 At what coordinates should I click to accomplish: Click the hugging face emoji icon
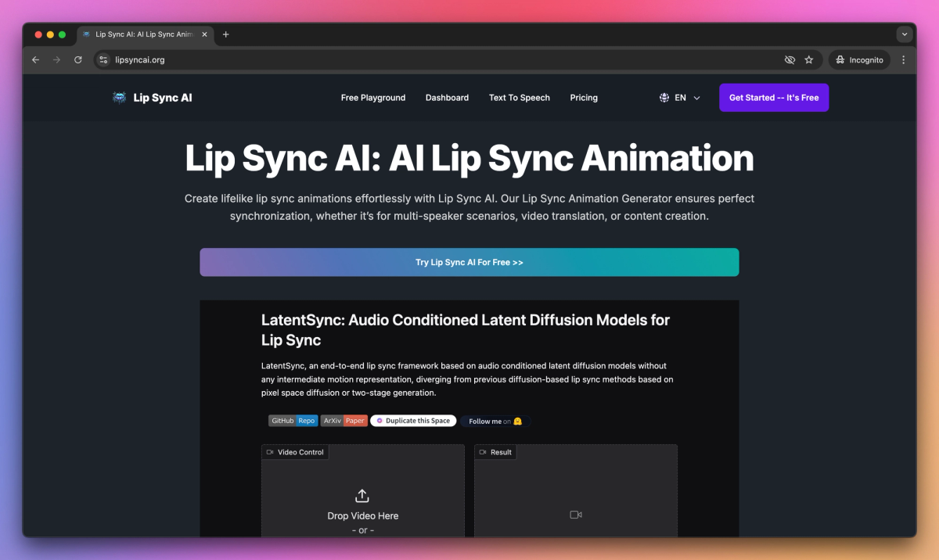pyautogui.click(x=517, y=421)
